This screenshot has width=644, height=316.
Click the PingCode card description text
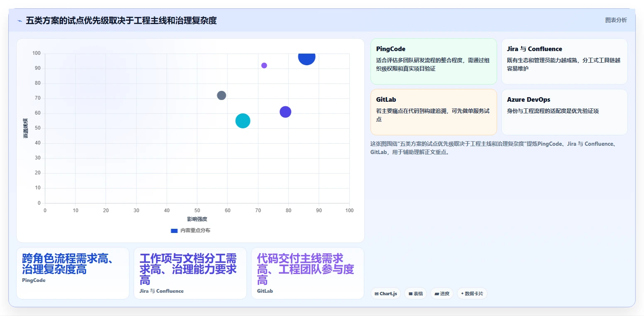(x=433, y=64)
